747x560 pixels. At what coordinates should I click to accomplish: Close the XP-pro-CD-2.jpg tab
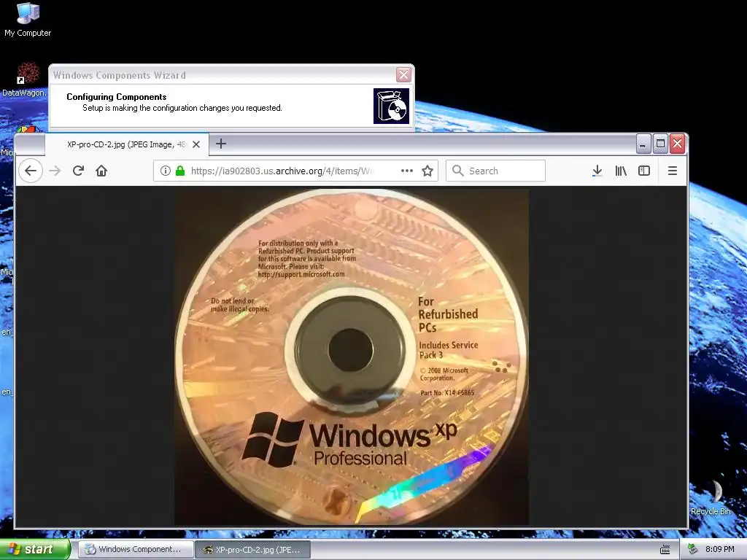pyautogui.click(x=196, y=144)
